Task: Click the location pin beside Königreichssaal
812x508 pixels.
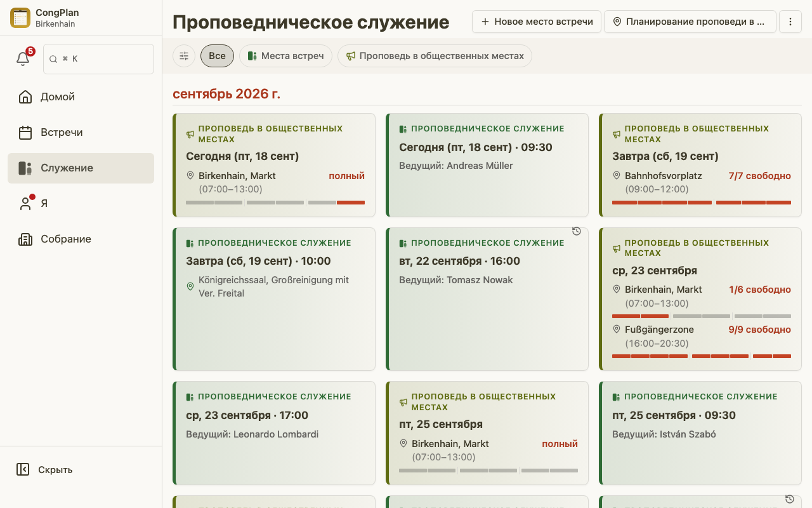Action: click(x=190, y=286)
